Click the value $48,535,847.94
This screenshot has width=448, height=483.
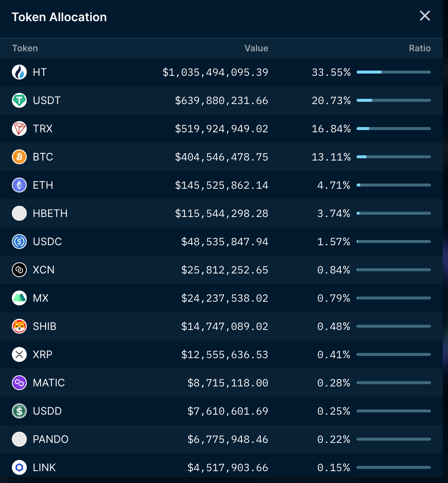click(x=225, y=241)
